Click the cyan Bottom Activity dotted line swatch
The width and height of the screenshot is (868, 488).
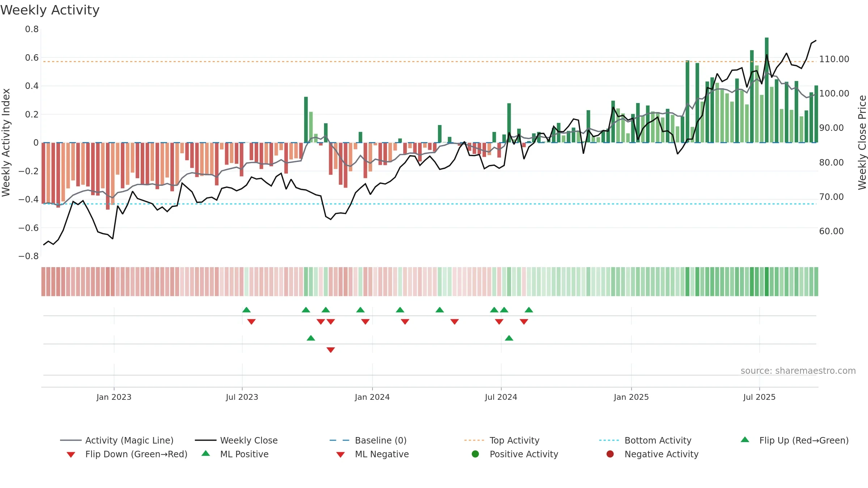(x=609, y=440)
